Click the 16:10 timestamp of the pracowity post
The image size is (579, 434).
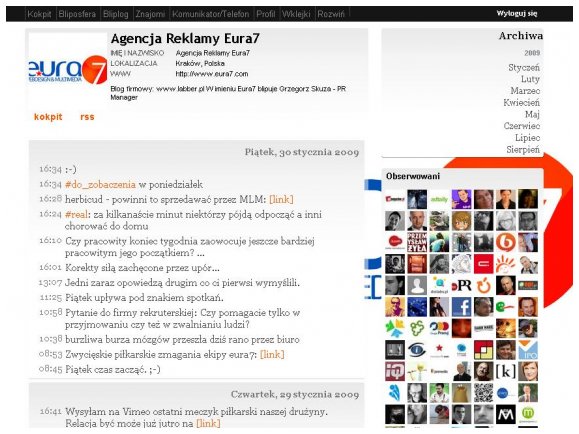[x=51, y=241]
